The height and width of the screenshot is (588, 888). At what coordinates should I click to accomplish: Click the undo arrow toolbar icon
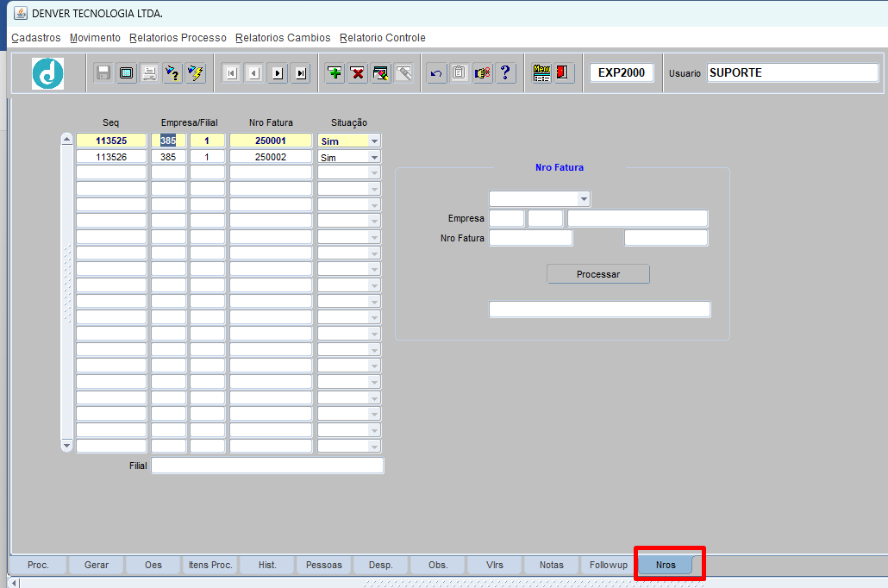(436, 73)
